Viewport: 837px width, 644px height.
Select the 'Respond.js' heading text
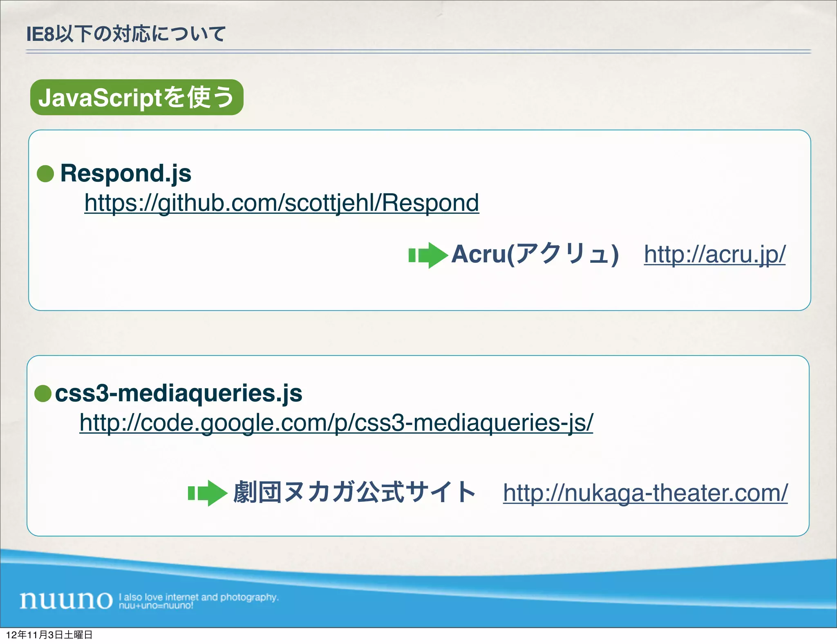pyautogui.click(x=126, y=173)
